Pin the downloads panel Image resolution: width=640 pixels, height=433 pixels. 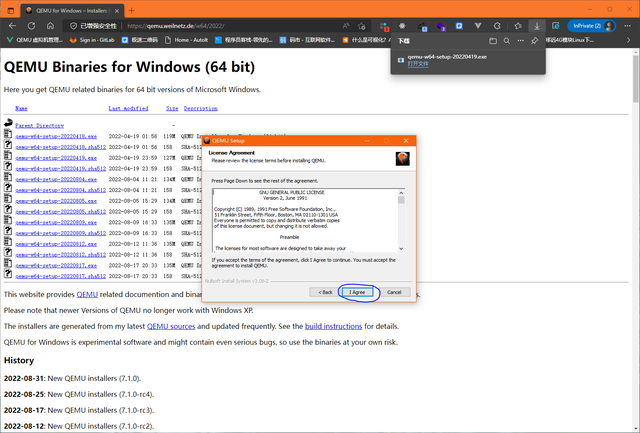pos(534,41)
